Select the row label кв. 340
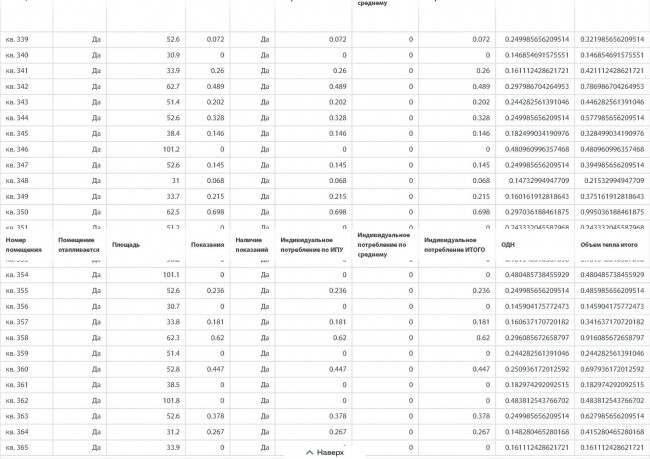 [17, 55]
